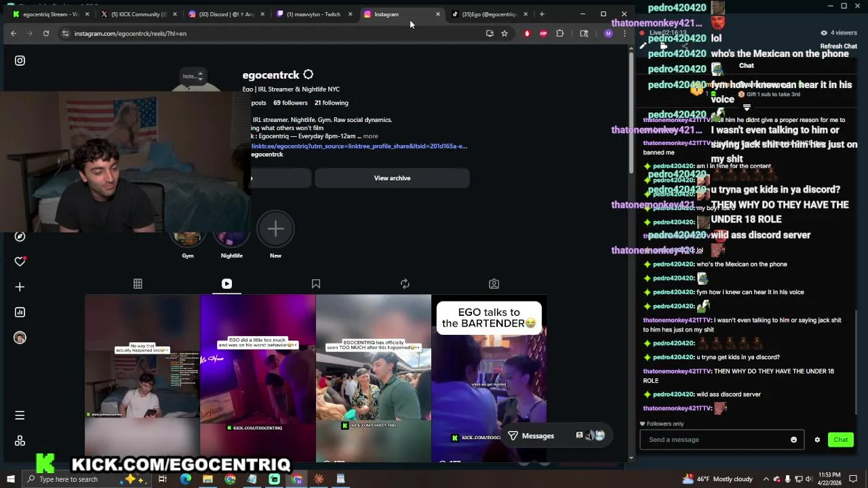868x488 pixels.
Task: Open the Tagged photos tab
Action: pyautogui.click(x=494, y=284)
